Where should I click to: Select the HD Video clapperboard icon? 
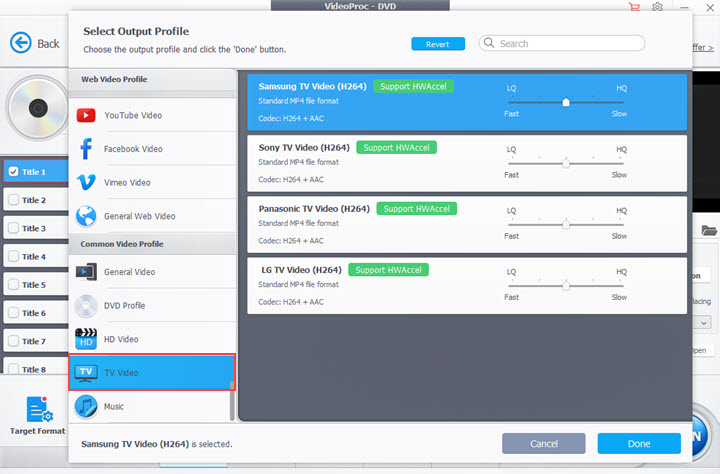pyautogui.click(x=86, y=339)
